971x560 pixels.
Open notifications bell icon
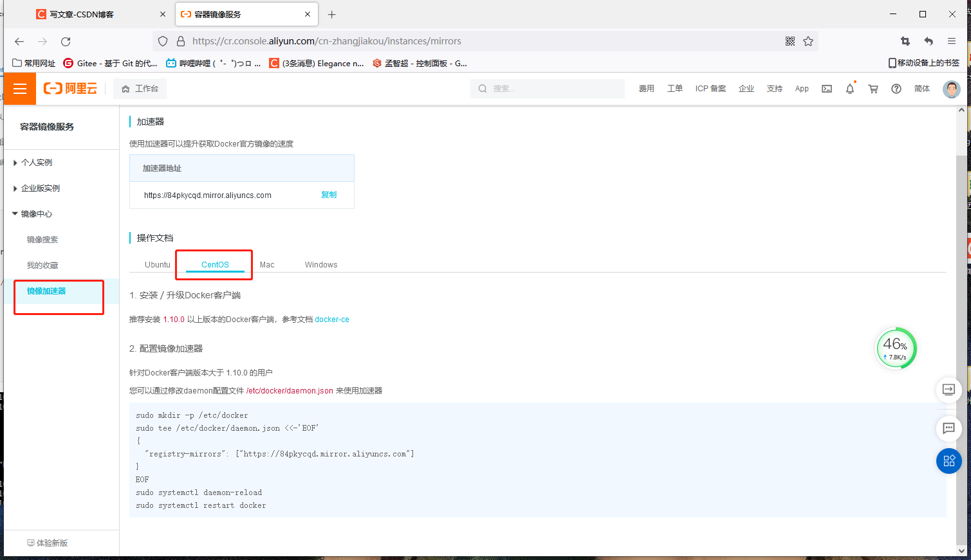[x=850, y=89]
